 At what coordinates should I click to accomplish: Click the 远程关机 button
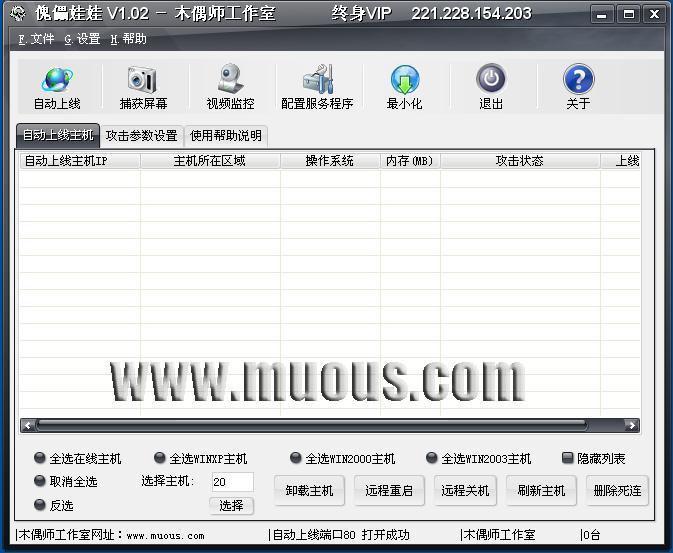pos(465,490)
